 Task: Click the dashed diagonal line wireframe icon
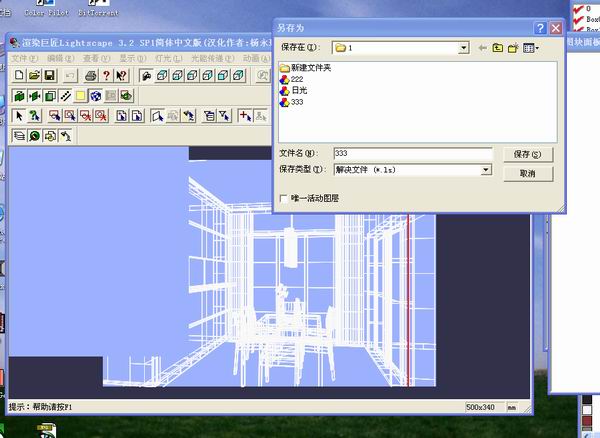[65, 96]
